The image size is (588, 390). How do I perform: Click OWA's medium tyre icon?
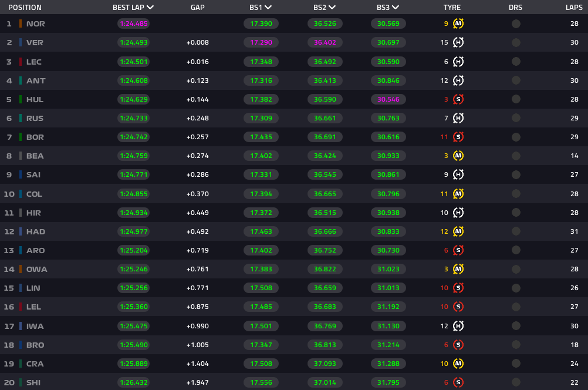[x=458, y=269]
